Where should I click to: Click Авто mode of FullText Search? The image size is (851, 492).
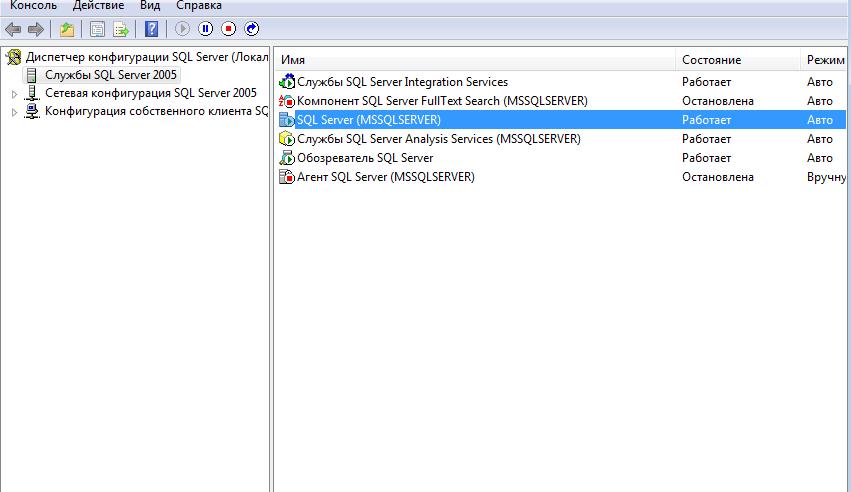coord(820,101)
